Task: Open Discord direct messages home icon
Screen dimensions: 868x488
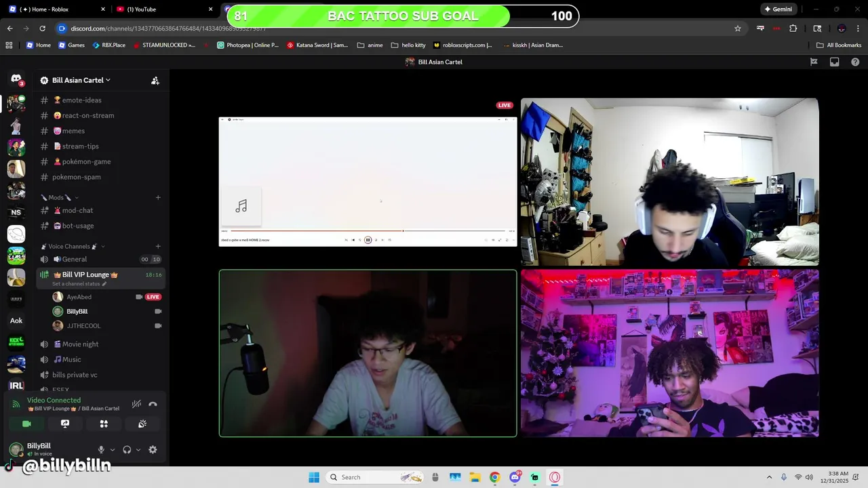Action: pos(16,79)
